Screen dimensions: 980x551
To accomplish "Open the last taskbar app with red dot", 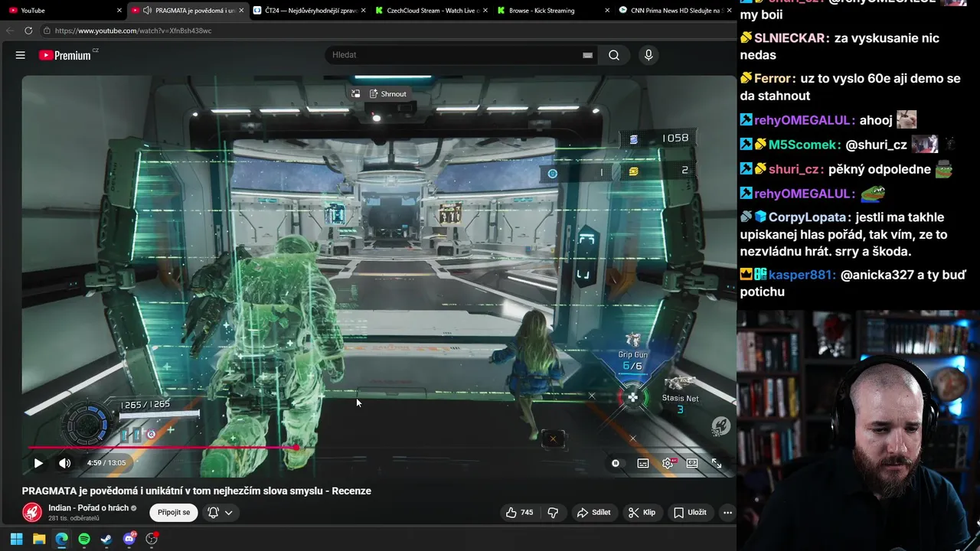I will pyautogui.click(x=152, y=539).
